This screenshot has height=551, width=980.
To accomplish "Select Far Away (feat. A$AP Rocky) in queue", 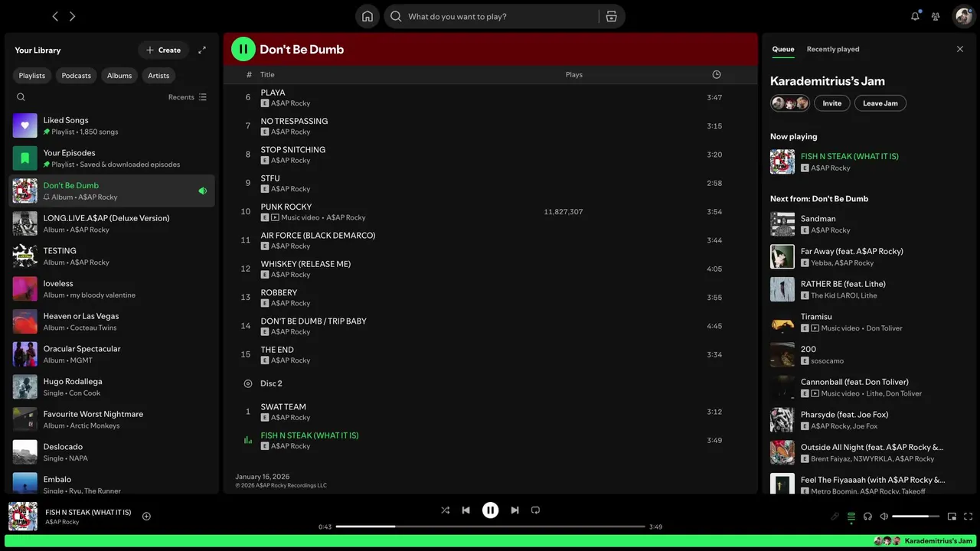I will [x=870, y=256].
